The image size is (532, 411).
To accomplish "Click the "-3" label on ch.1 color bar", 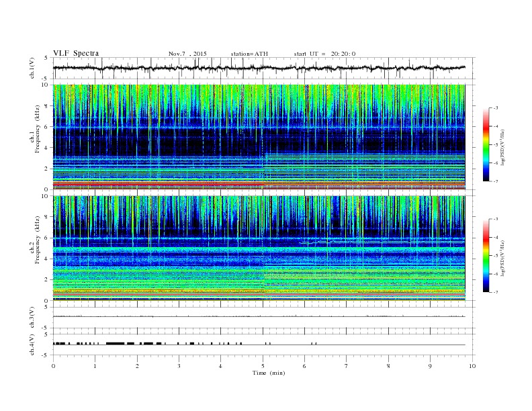I will 496,108.
